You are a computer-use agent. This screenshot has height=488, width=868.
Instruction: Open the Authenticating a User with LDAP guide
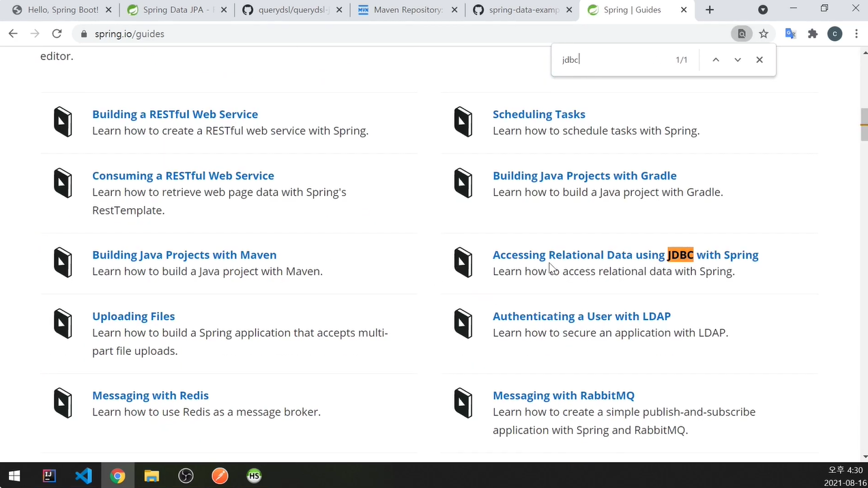[581, 316]
